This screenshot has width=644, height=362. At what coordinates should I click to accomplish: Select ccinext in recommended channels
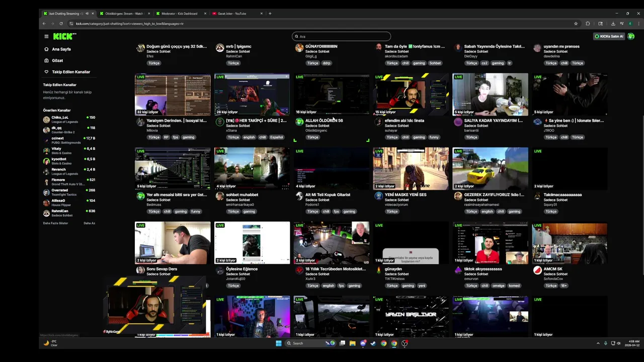(69, 140)
